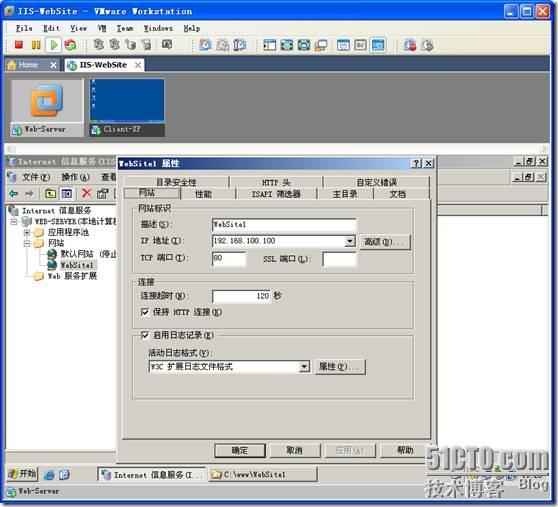Open the VMware Help menu
This screenshot has height=507, width=558.
coord(192,28)
